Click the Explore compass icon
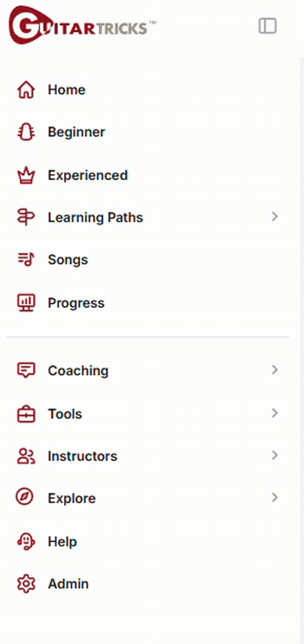This screenshot has height=644, width=304. [x=25, y=498]
